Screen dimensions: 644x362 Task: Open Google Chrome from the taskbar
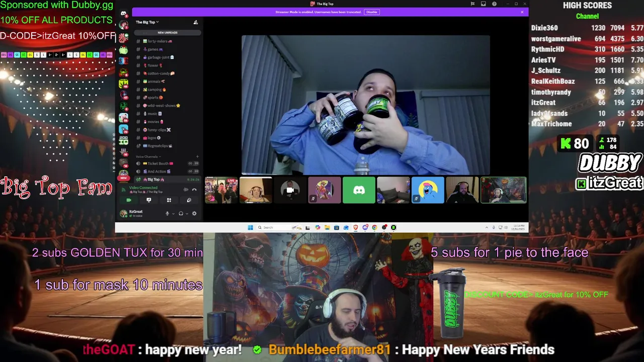tap(374, 227)
